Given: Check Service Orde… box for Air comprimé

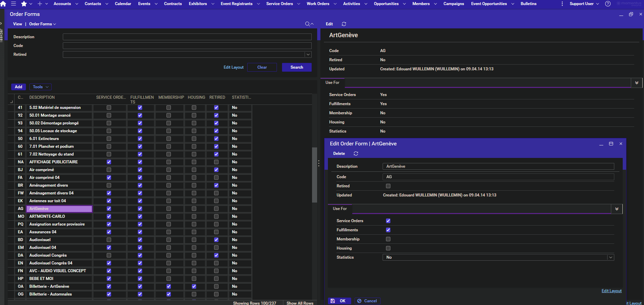Looking at the screenshot, I should [x=109, y=170].
